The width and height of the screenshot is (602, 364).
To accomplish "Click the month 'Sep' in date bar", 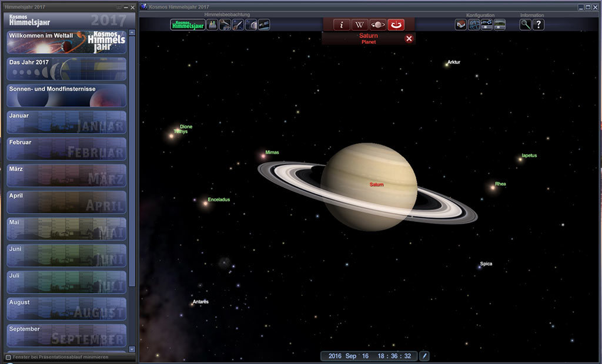I will 351,356.
